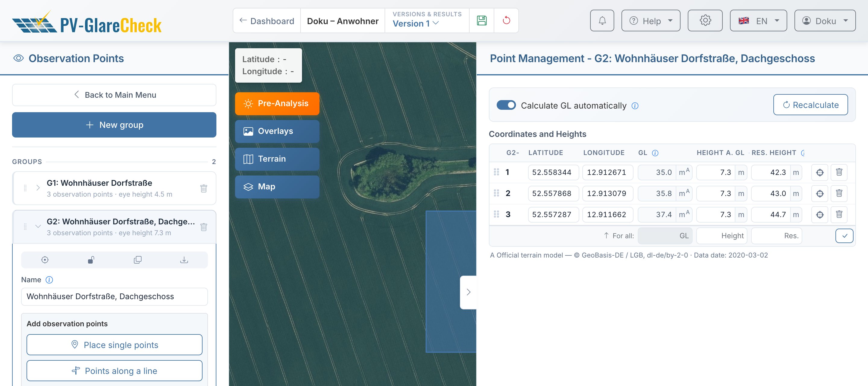868x386 pixels.
Task: Open the EN language dropdown
Action: tap(758, 21)
